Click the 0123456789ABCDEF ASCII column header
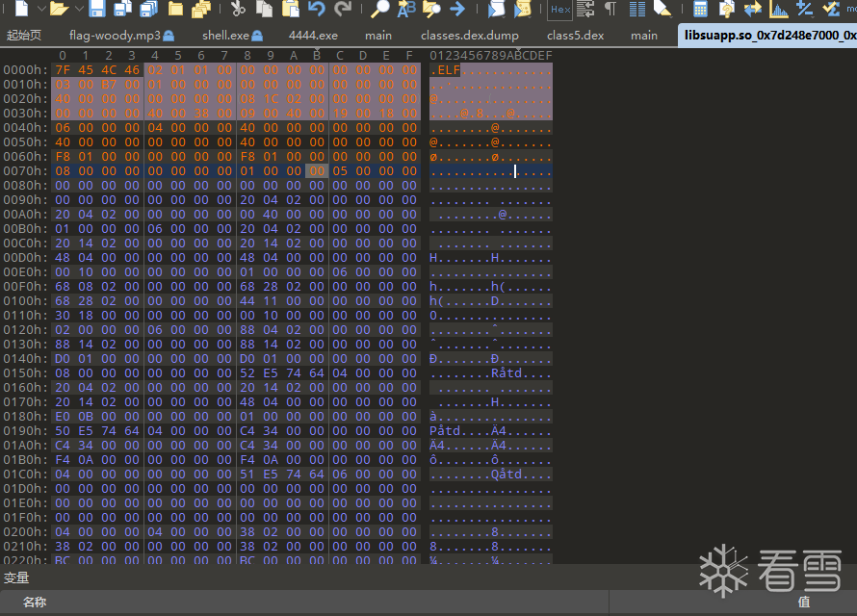Image resolution: width=857 pixels, height=616 pixels. [491, 56]
